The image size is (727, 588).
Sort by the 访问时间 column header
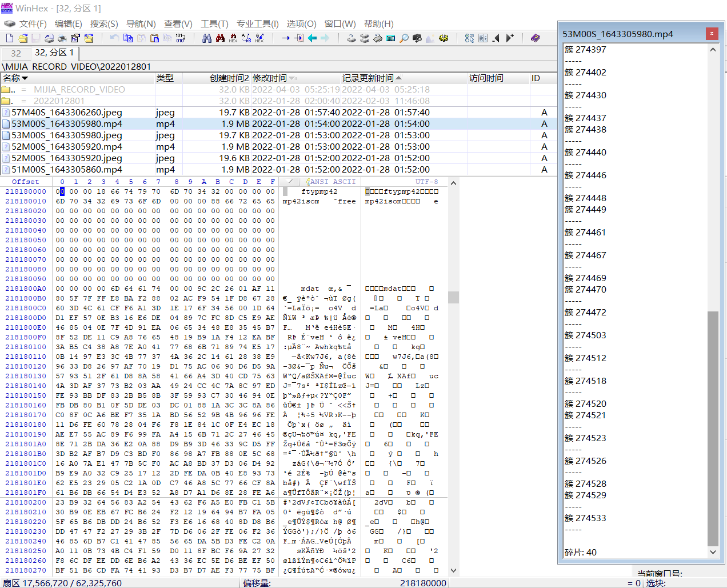tap(498, 78)
